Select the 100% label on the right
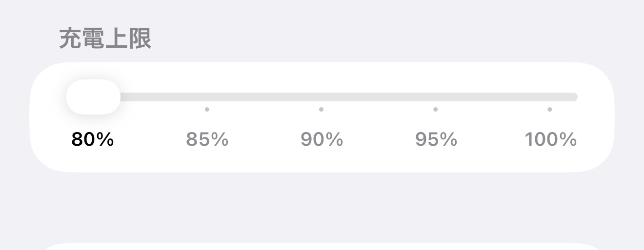 click(x=551, y=140)
